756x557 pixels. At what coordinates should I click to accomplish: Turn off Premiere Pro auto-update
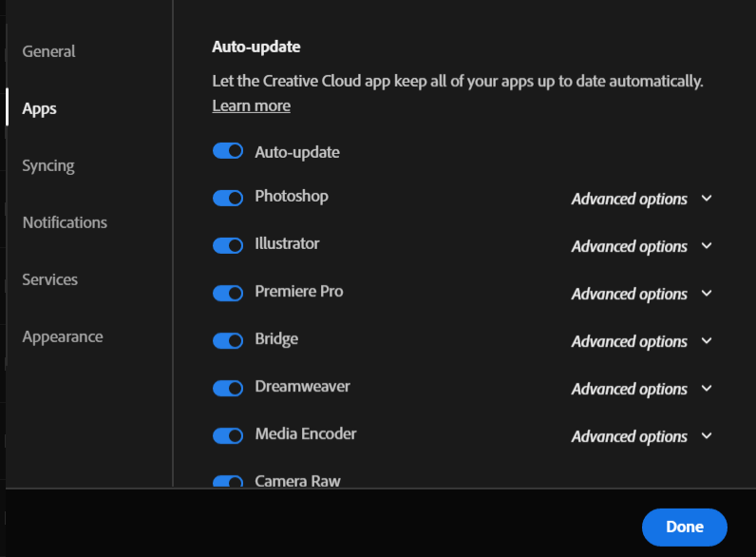[x=228, y=293]
